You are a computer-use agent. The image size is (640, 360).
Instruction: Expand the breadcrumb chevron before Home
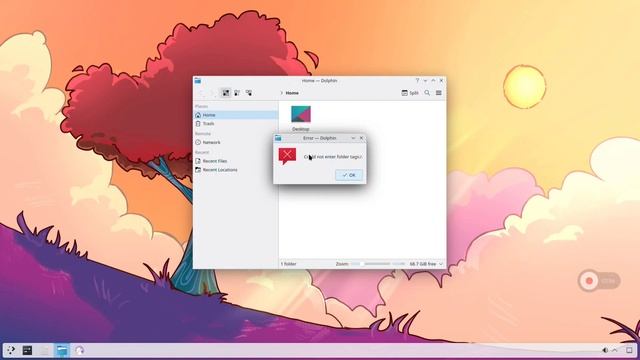point(281,93)
